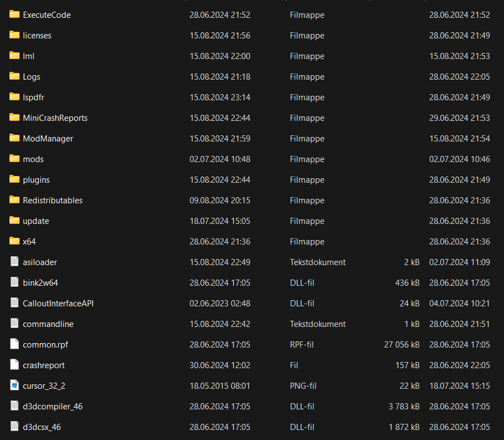Image resolution: width=504 pixels, height=440 pixels.
Task: Select the Logs folder name
Action: [x=31, y=77]
